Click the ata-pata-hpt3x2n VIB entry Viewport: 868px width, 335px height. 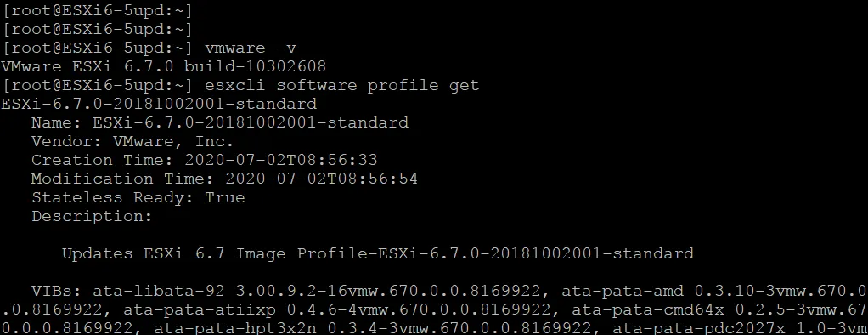[373, 328]
